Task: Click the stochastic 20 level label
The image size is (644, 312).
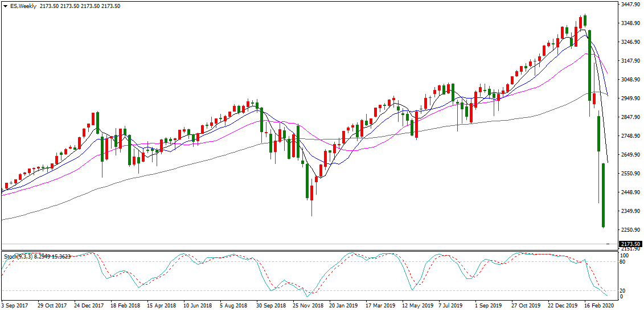Action: tap(624, 291)
